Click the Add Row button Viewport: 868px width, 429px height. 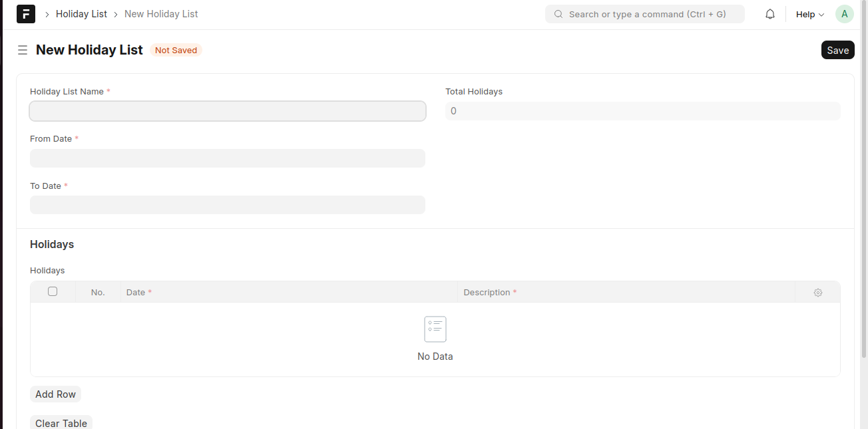(55, 394)
